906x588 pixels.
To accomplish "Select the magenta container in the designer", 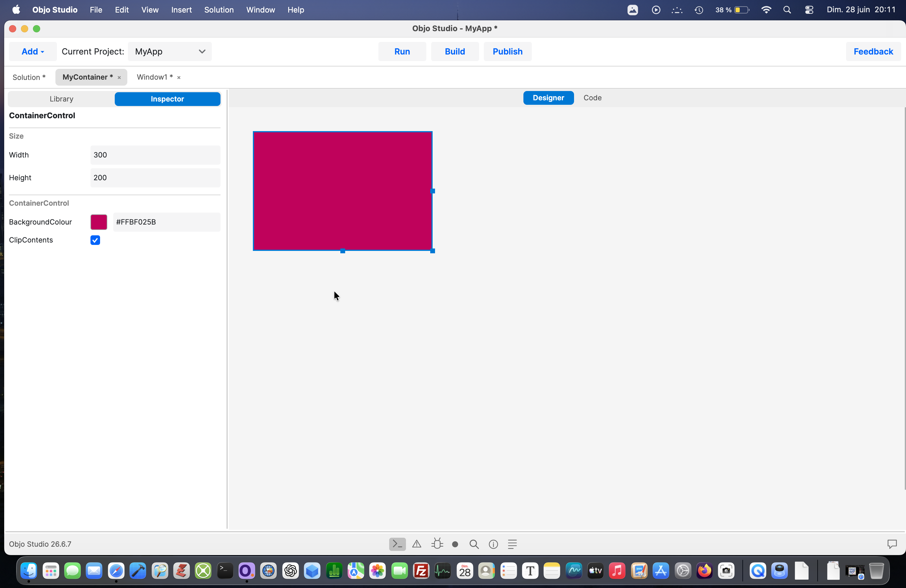I will [x=343, y=191].
